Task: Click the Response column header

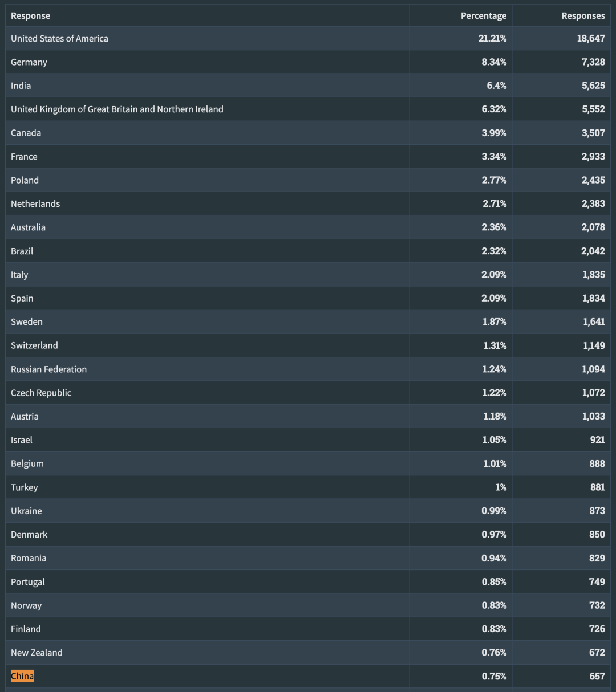Action: (31, 15)
